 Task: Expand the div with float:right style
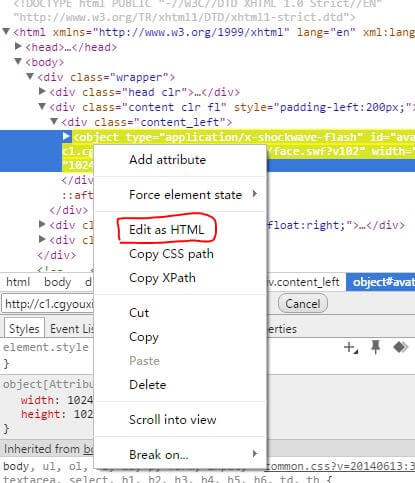pos(42,224)
